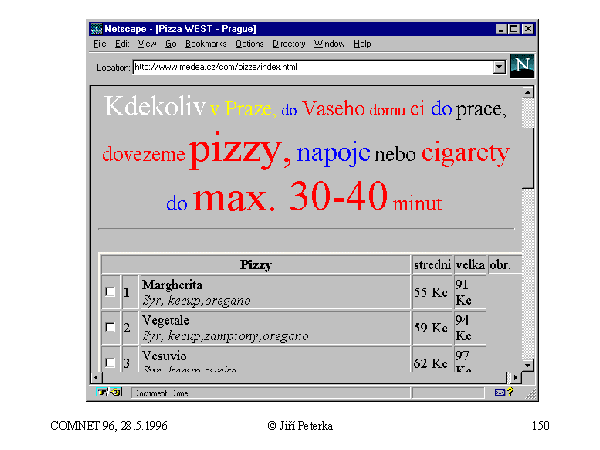Image resolution: width=600 pixels, height=450 pixels.
Task: Open the Window menu
Action: tap(329, 44)
